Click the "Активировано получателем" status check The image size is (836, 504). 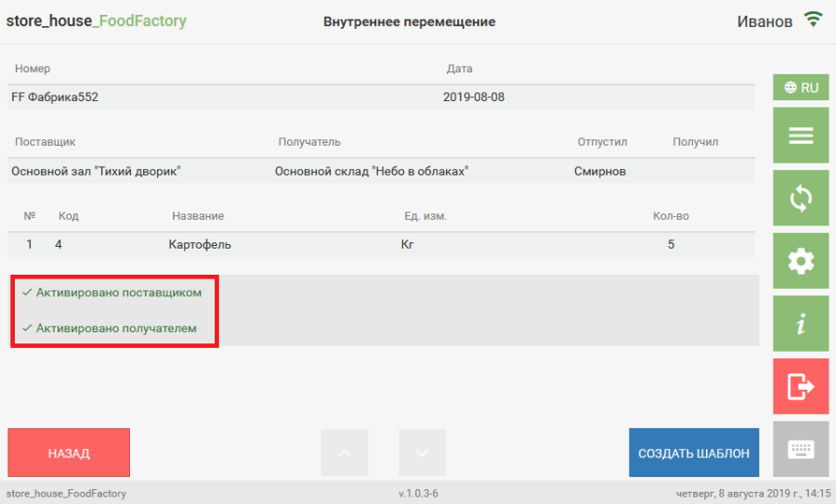point(110,328)
